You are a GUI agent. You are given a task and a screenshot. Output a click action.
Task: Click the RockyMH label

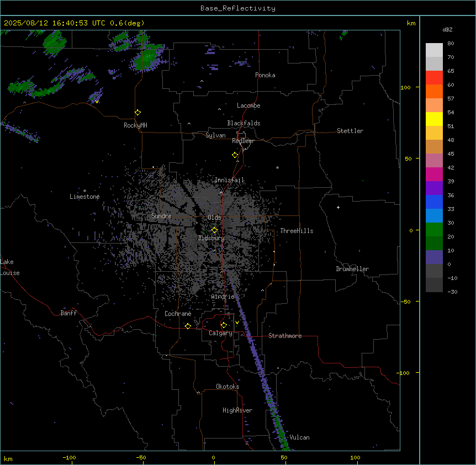tap(135, 125)
